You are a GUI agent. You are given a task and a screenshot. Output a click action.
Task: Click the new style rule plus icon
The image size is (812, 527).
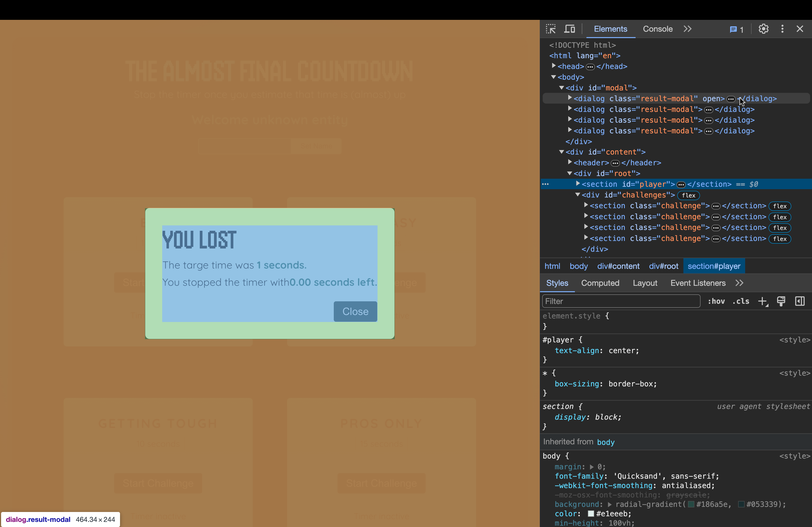pos(763,301)
